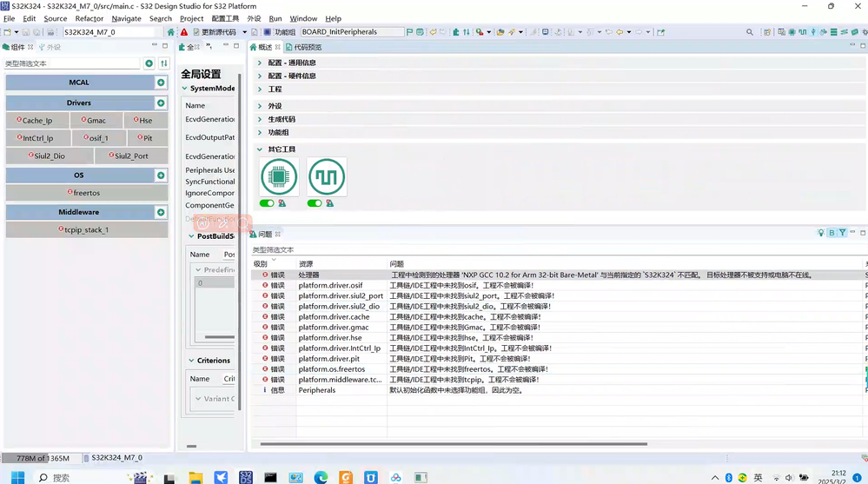Select the tcpip_stack_1 middleware component
The width and height of the screenshot is (868, 484).
[87, 229]
